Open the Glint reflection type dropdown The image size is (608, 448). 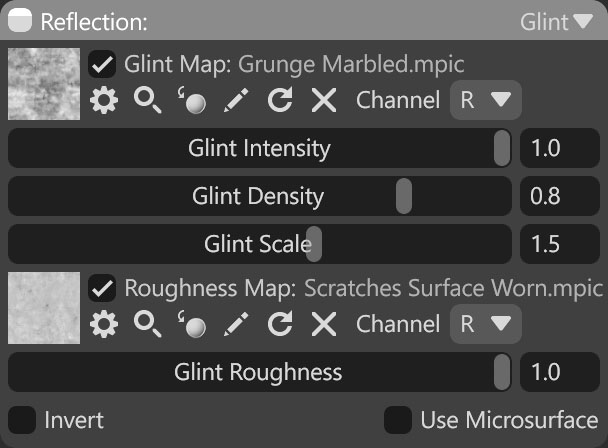click(x=556, y=22)
